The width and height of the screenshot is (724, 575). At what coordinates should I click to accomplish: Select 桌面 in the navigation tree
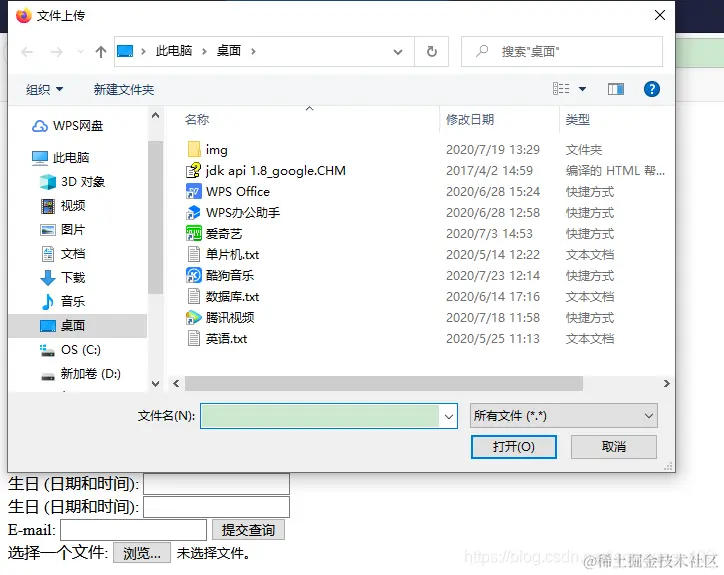pos(78,326)
